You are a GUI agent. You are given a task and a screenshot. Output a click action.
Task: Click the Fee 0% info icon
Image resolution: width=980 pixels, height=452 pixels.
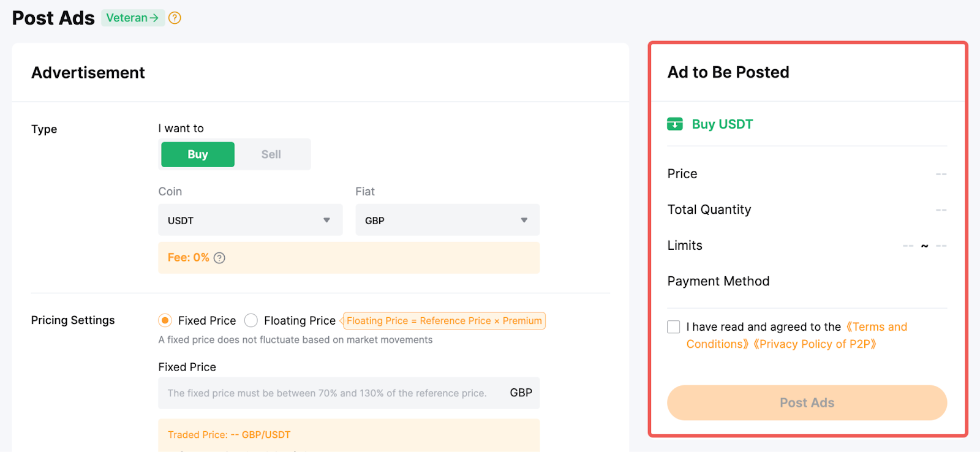point(219,258)
